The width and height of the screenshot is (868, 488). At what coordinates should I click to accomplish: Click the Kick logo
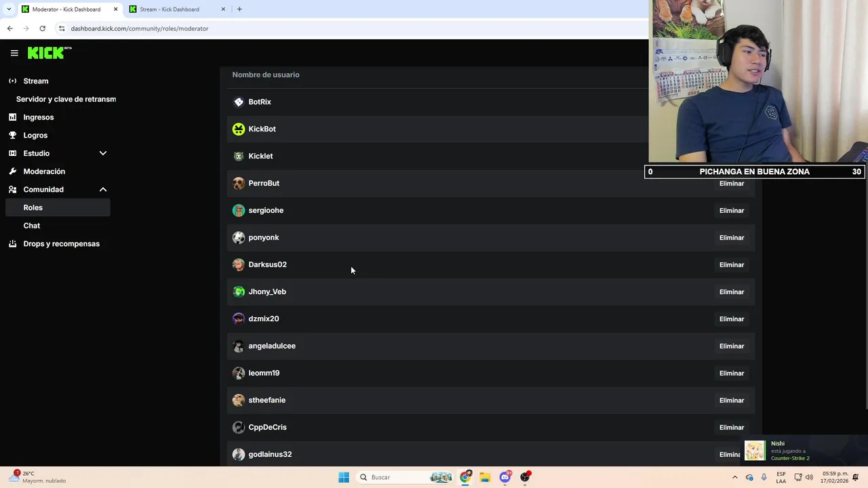click(x=49, y=53)
